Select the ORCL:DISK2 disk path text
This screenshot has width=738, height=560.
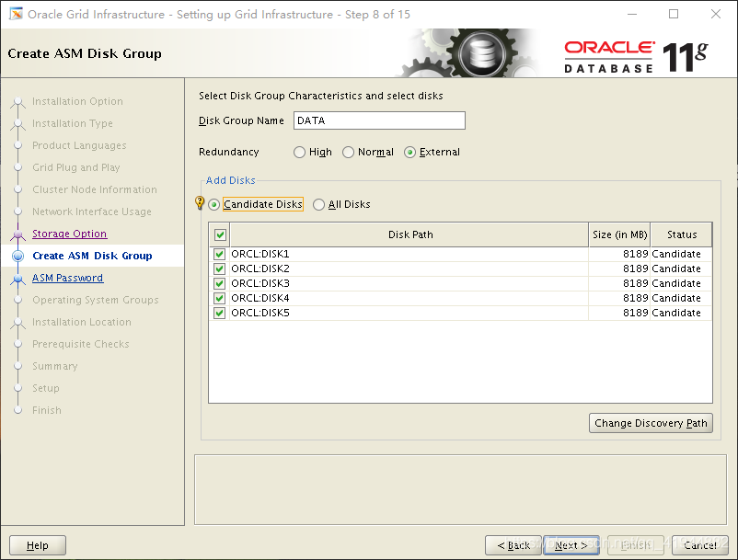(x=260, y=269)
